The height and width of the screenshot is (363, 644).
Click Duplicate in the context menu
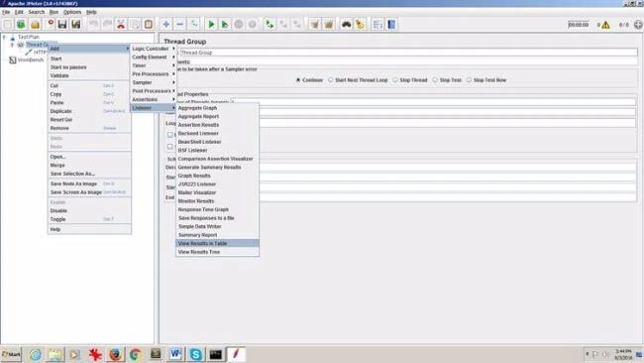pyautogui.click(x=89, y=111)
